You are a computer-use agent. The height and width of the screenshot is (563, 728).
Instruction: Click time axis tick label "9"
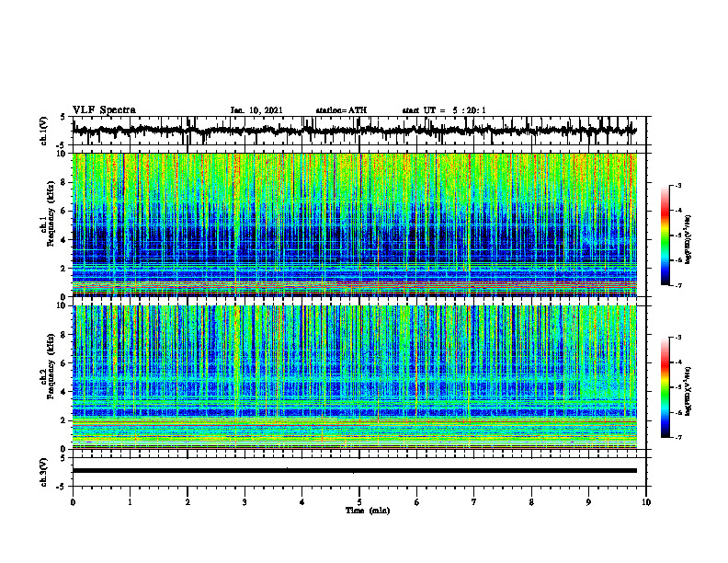pyautogui.click(x=588, y=502)
